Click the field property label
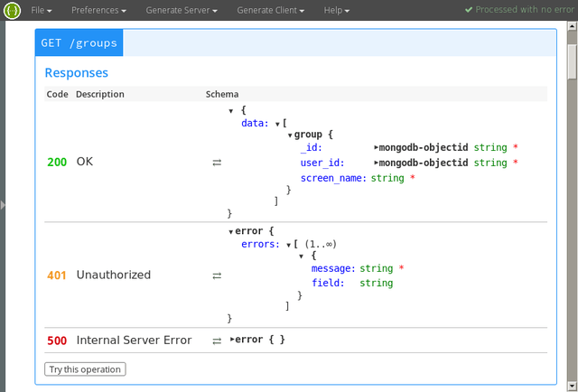 [328, 284]
